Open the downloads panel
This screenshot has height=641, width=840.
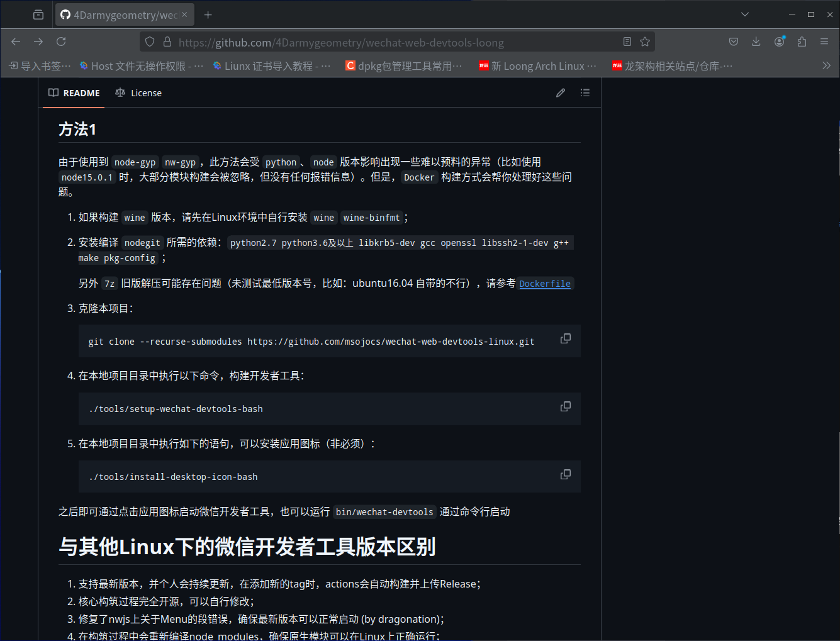[x=756, y=42]
